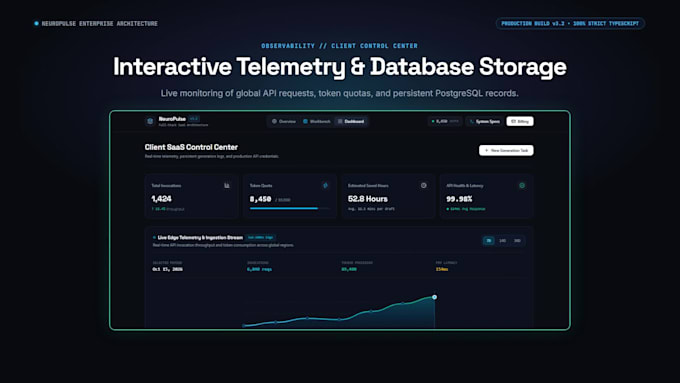Select the 14D range toggle

(502, 241)
